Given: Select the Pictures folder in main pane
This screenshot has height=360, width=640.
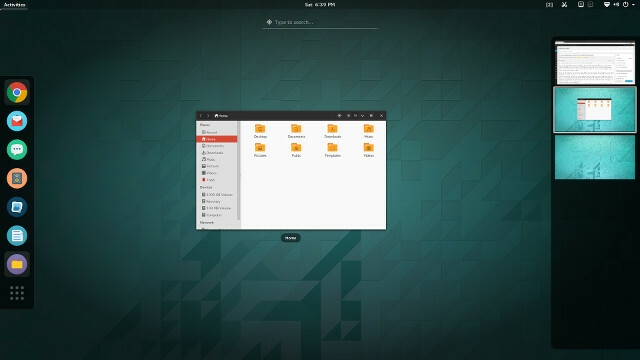Looking at the screenshot, I should [260, 150].
